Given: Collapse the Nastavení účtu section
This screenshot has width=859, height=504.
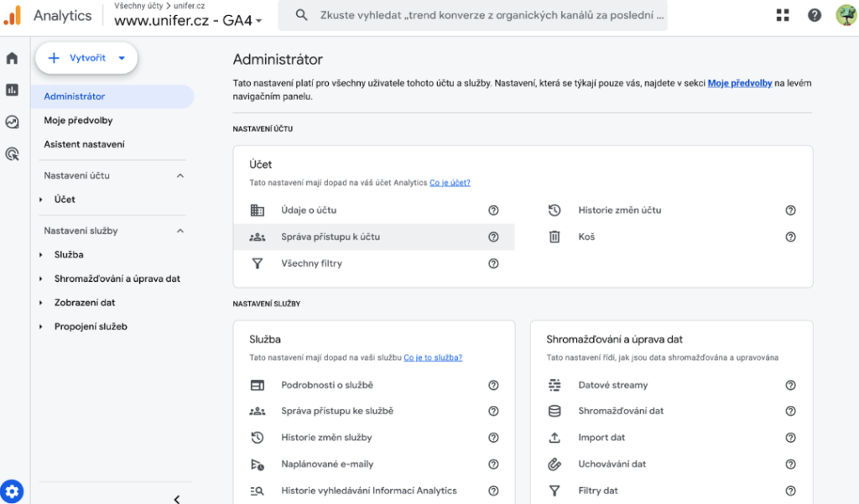Looking at the screenshot, I should point(180,176).
